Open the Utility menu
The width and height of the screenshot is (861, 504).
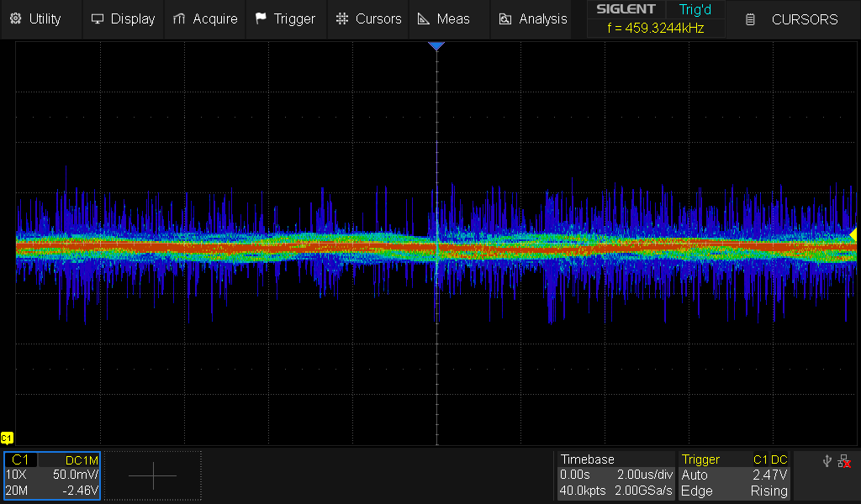click(35, 18)
